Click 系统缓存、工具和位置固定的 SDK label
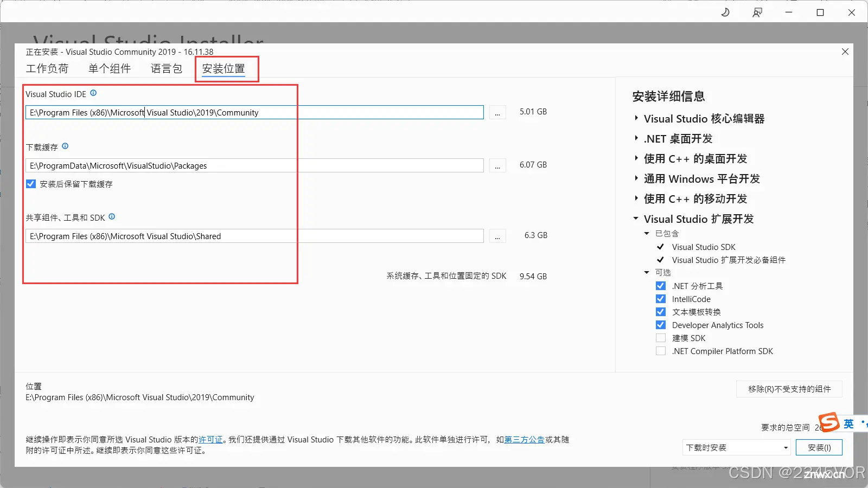Screen dimensions: 868x488 446,276
